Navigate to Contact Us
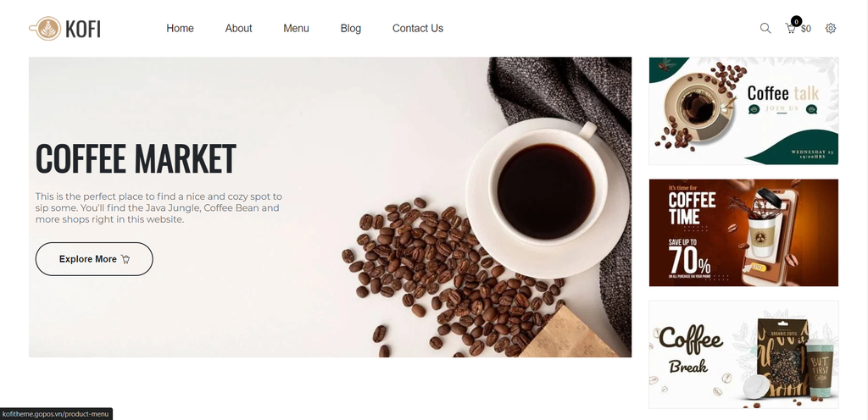Screen dimensions: 868x420 (x=418, y=28)
